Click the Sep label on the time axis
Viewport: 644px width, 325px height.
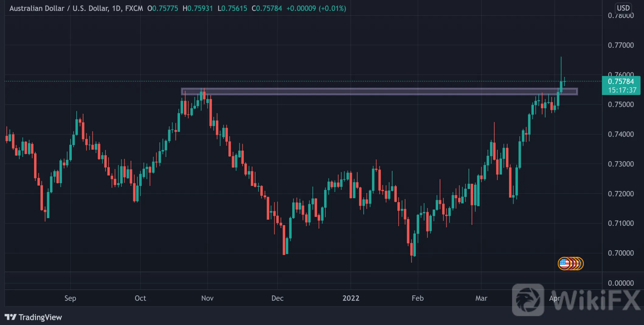point(70,298)
